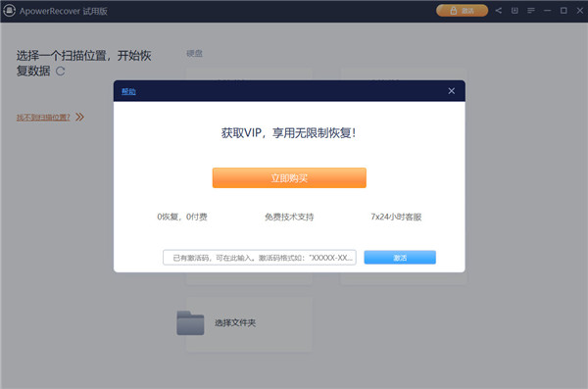Maximize the ApowerRecover window
The width and height of the screenshot is (588, 389).
point(563,11)
